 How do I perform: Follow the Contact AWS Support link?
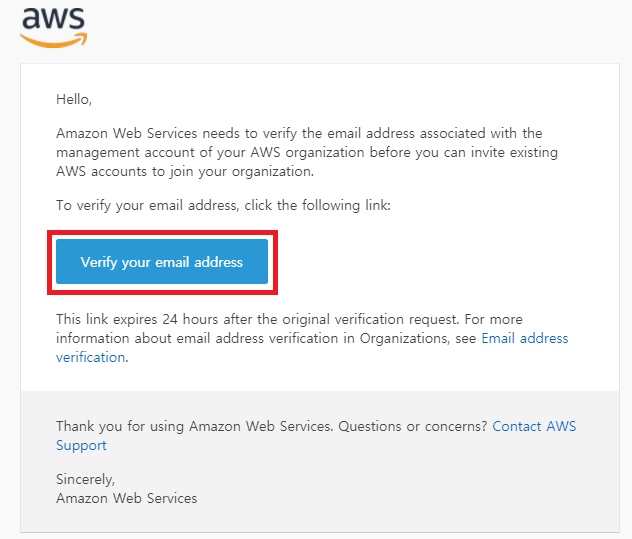tap(534, 426)
